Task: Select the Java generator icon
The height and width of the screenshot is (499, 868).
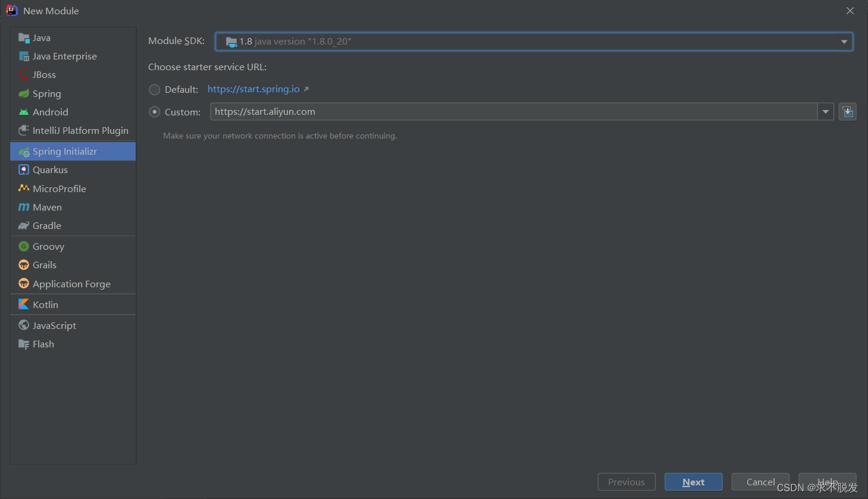Action: 25,37
